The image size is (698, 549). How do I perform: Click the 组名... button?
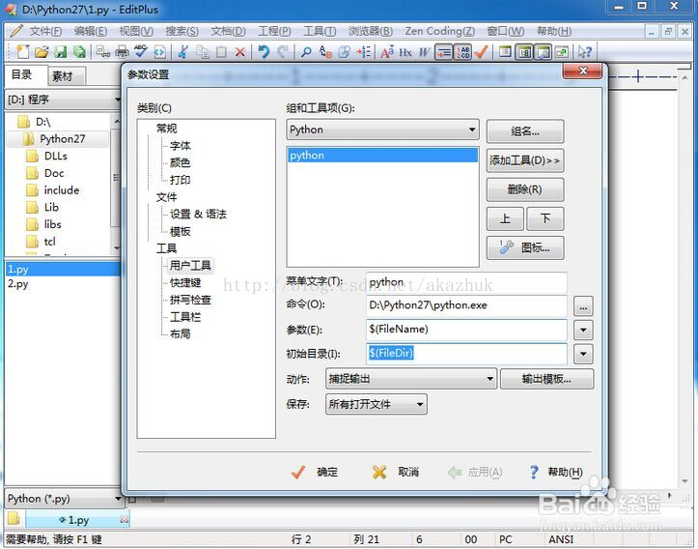pos(525,131)
